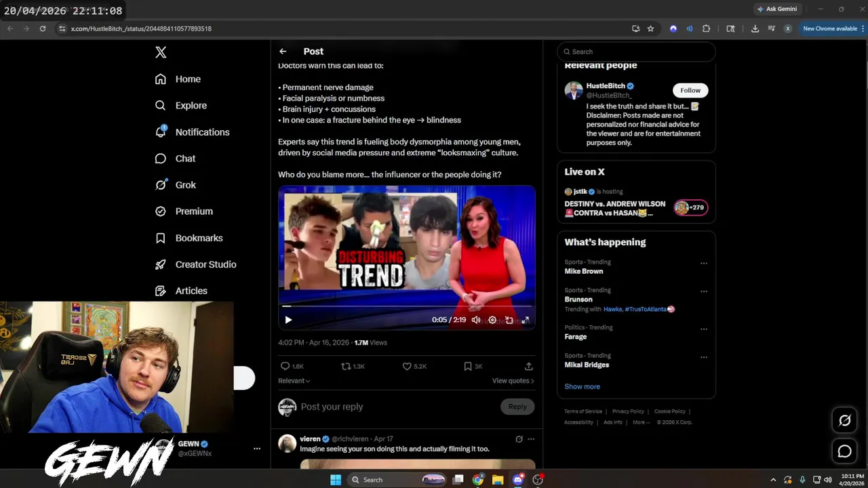Open the X logo home link

coord(161,52)
